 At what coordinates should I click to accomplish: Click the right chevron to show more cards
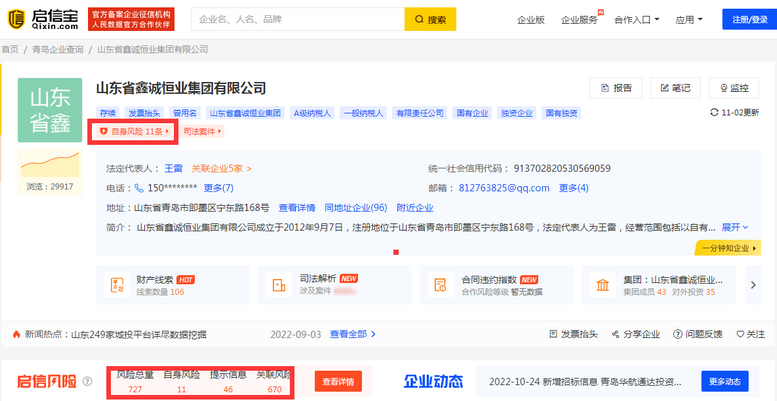coord(753,285)
